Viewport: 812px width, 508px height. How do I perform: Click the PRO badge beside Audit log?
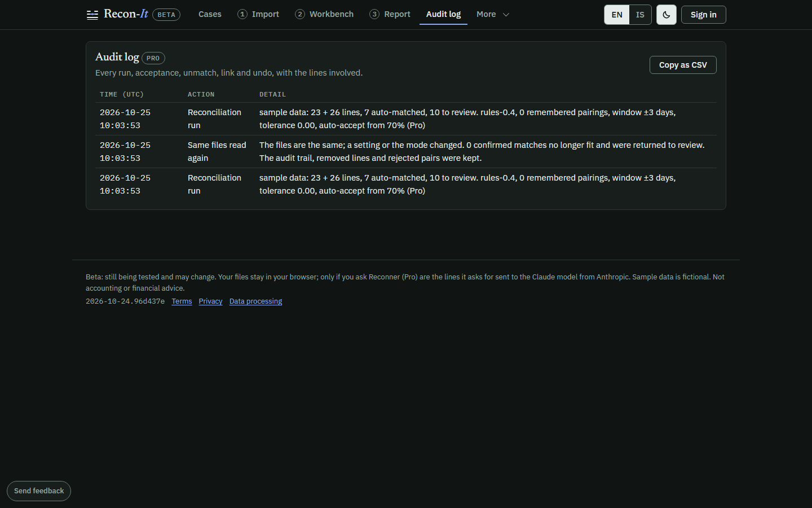pos(153,58)
